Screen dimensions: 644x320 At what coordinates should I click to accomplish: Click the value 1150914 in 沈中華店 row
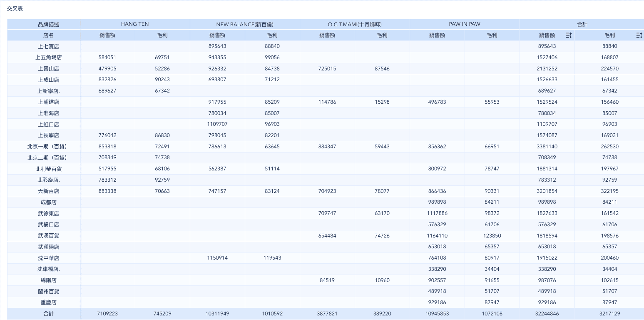[x=217, y=258]
